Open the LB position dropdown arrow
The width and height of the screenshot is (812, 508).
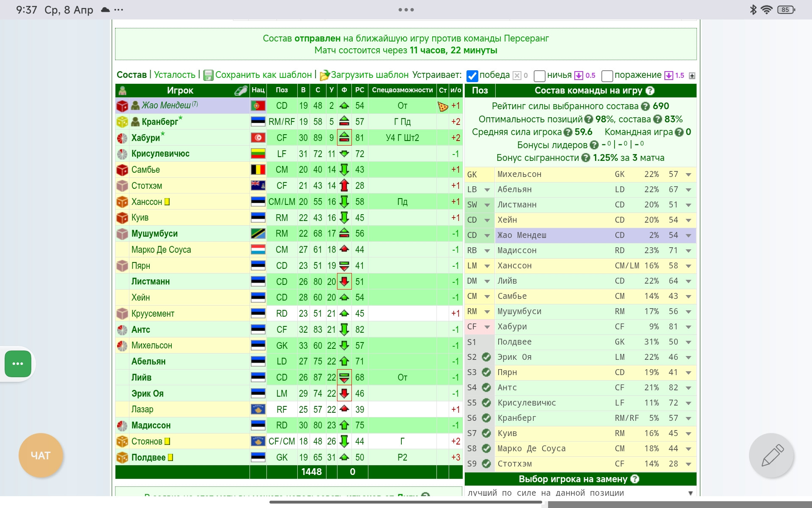(x=487, y=190)
